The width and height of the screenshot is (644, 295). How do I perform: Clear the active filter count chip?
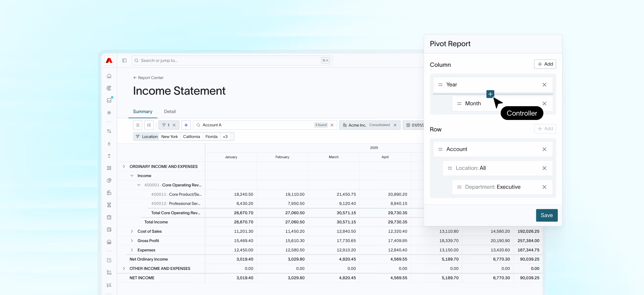tap(174, 125)
